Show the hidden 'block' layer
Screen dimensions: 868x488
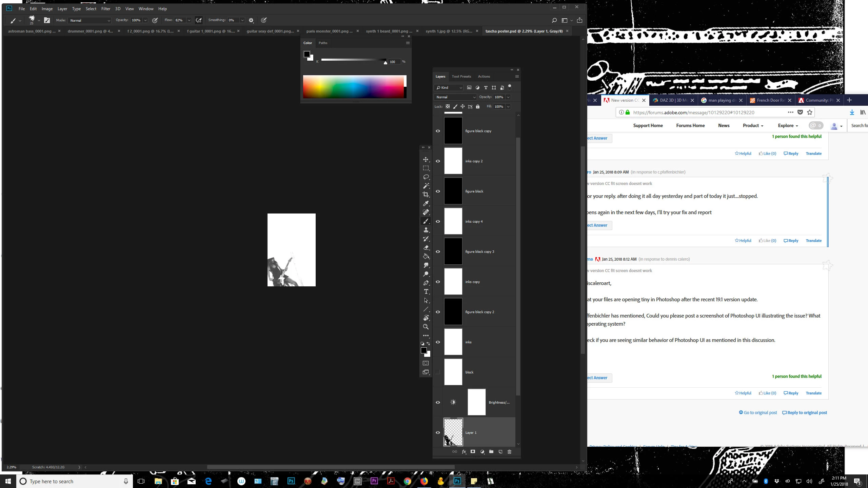pyautogui.click(x=438, y=372)
